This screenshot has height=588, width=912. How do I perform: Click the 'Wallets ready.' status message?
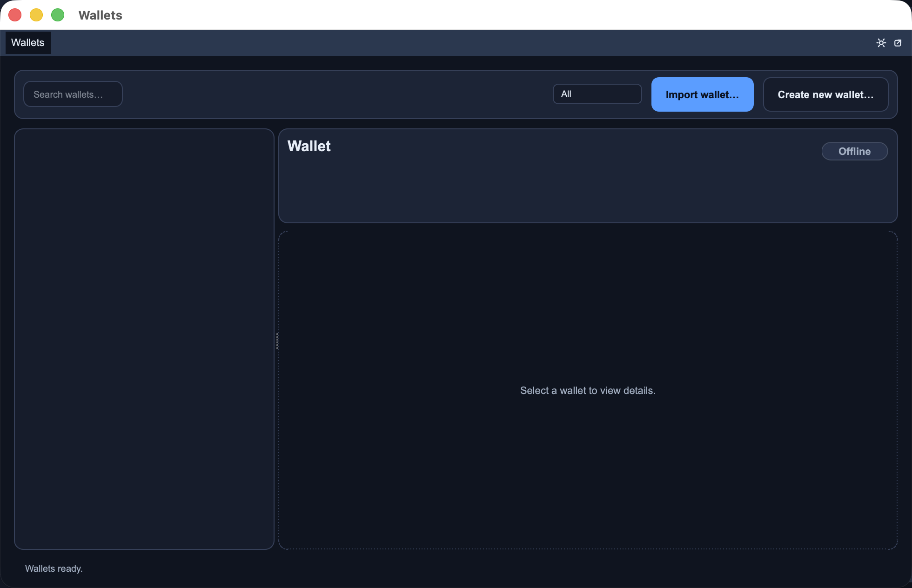[54, 568]
